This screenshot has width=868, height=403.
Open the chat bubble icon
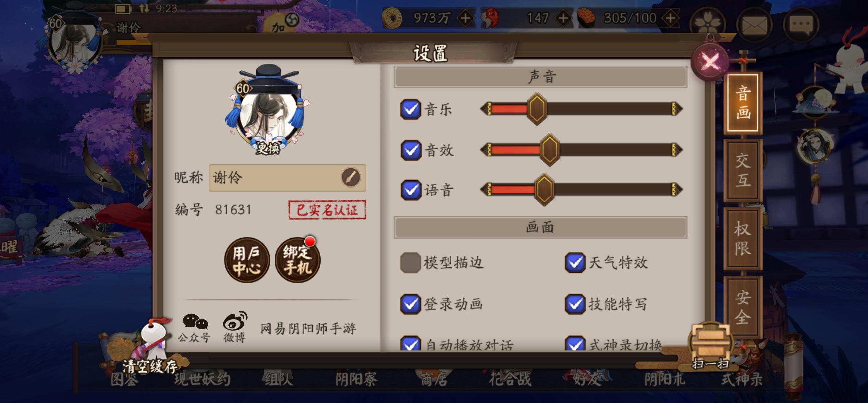[801, 25]
